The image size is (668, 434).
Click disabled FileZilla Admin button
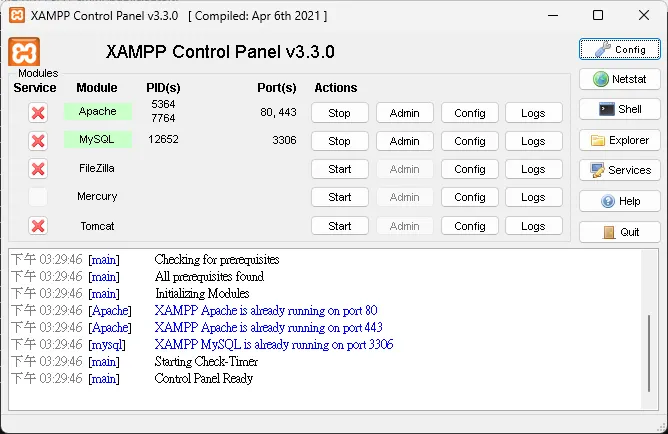[405, 169]
